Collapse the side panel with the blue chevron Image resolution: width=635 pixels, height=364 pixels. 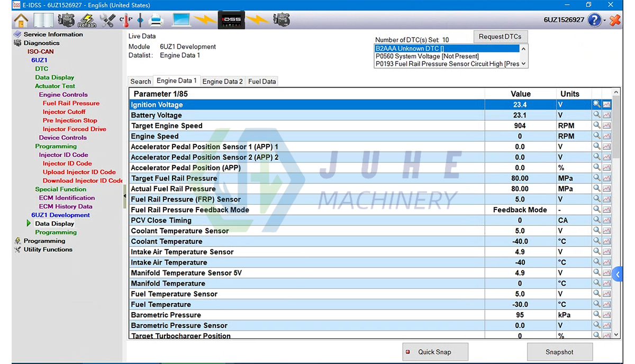[x=617, y=274]
